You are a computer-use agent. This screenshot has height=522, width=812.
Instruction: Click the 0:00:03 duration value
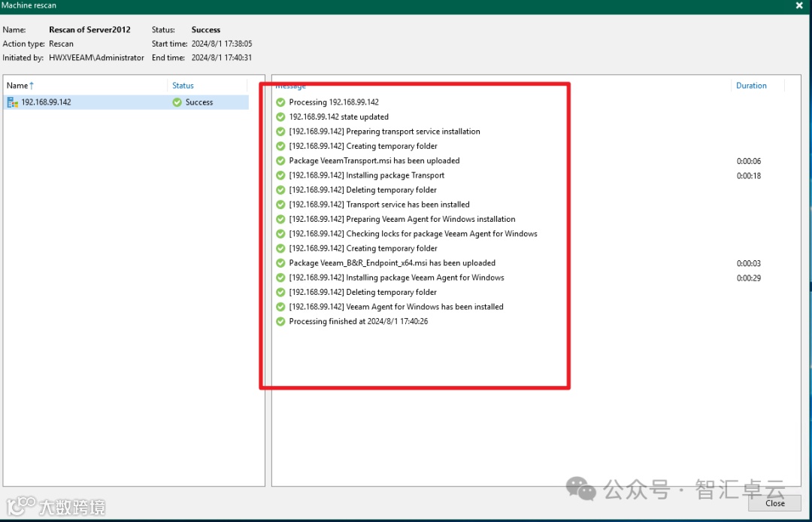(x=749, y=263)
